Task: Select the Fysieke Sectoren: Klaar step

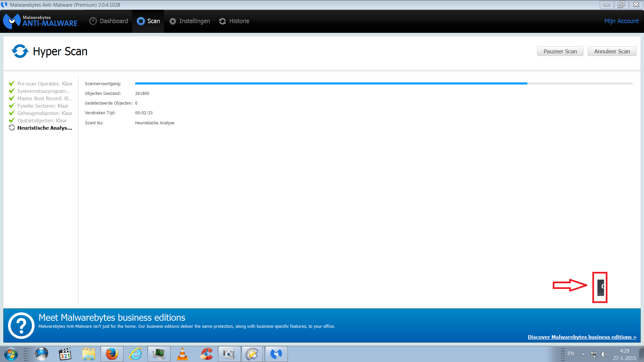Action: pos(39,106)
